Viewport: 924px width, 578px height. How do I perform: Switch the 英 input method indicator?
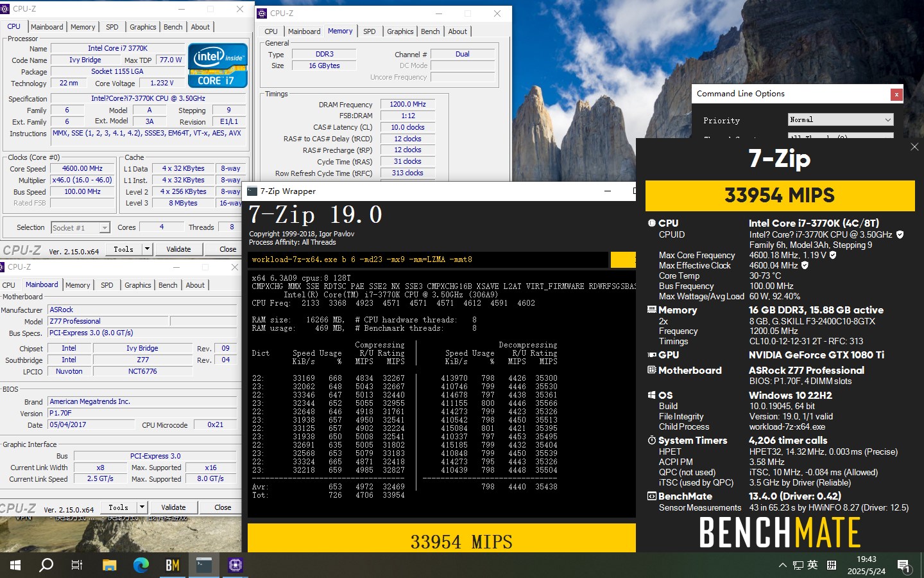812,565
